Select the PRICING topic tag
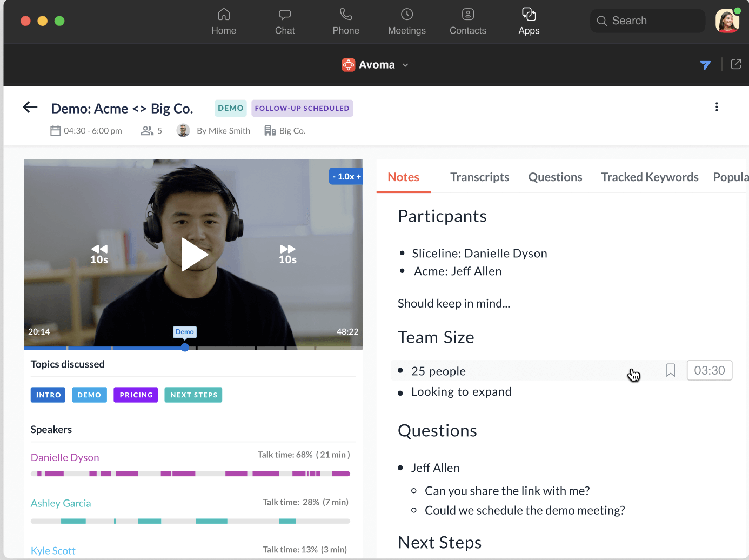The width and height of the screenshot is (749, 560). pyautogui.click(x=136, y=395)
